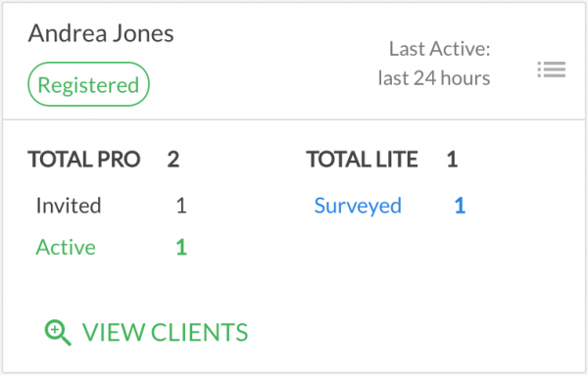The width and height of the screenshot is (588, 375).
Task: Click the TOTAL LITE heading
Action: click(363, 160)
